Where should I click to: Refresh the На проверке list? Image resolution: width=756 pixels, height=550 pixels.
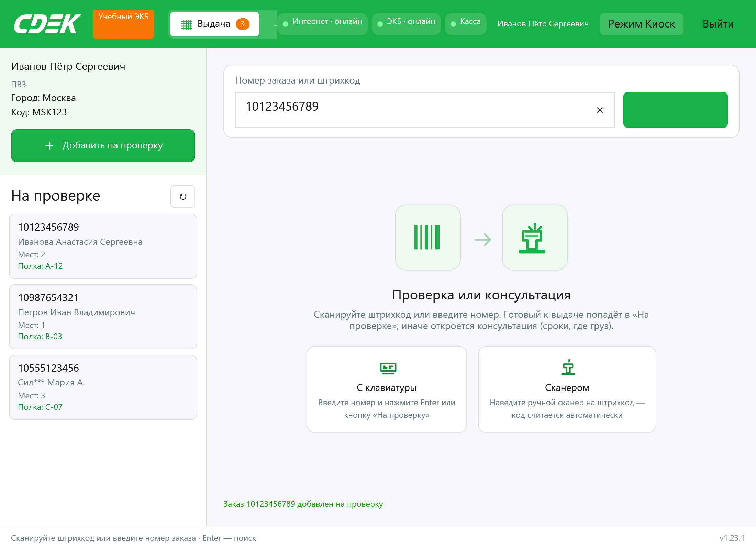coord(183,196)
